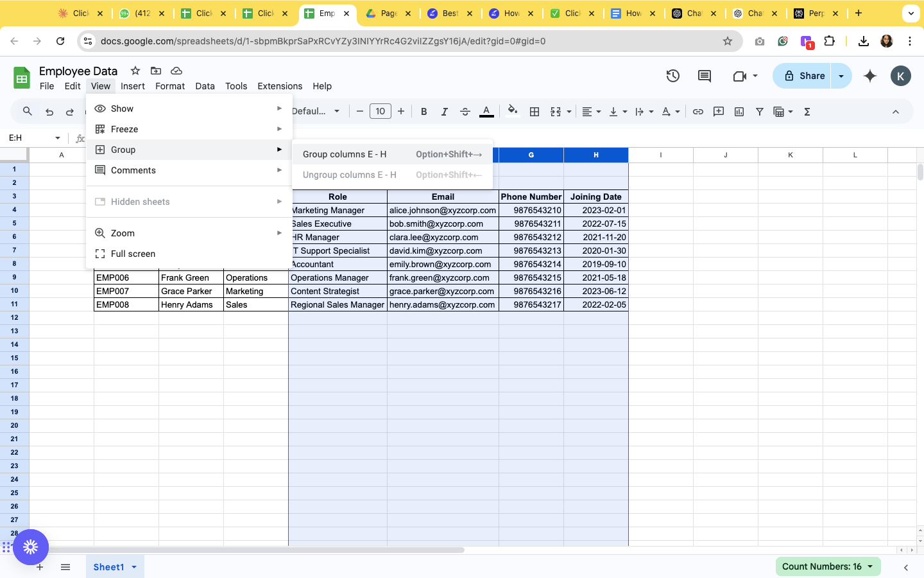The image size is (924, 578).
Task: Apply italic formatting
Action: point(444,111)
